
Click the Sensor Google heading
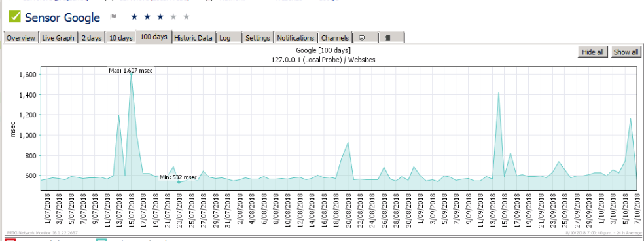[x=62, y=17]
